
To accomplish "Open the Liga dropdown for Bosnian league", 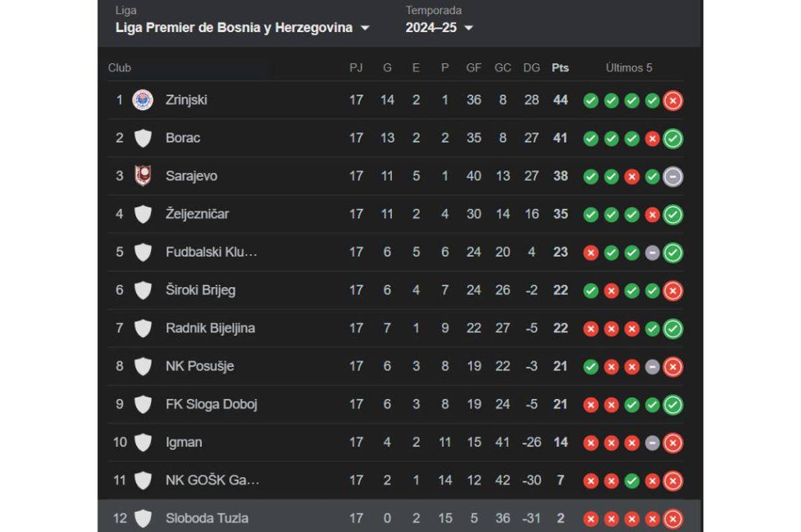I will click(x=242, y=28).
